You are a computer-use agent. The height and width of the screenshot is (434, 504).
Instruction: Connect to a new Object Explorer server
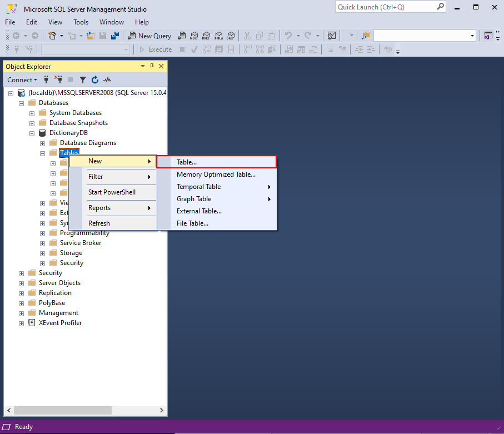(x=46, y=79)
